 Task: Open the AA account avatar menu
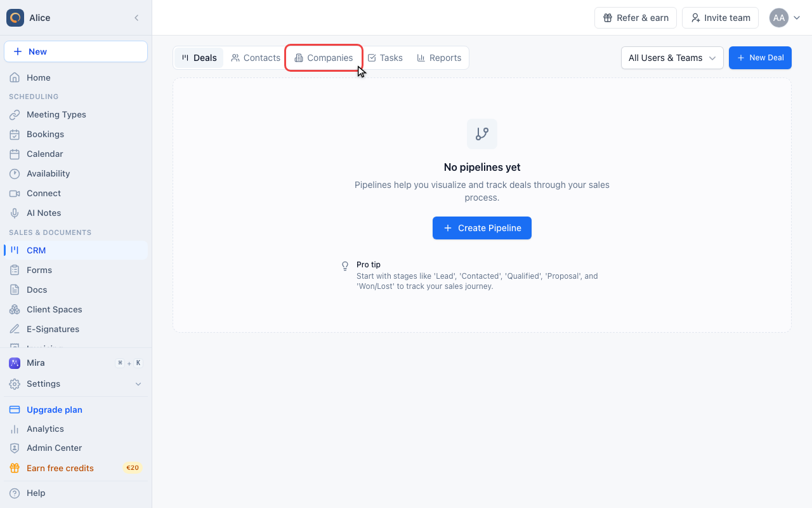point(785,18)
